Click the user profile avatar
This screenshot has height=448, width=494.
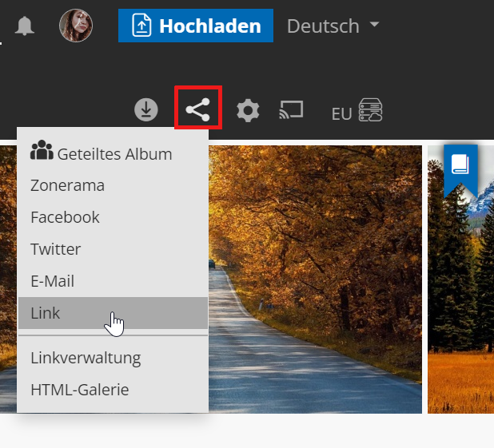tap(76, 26)
